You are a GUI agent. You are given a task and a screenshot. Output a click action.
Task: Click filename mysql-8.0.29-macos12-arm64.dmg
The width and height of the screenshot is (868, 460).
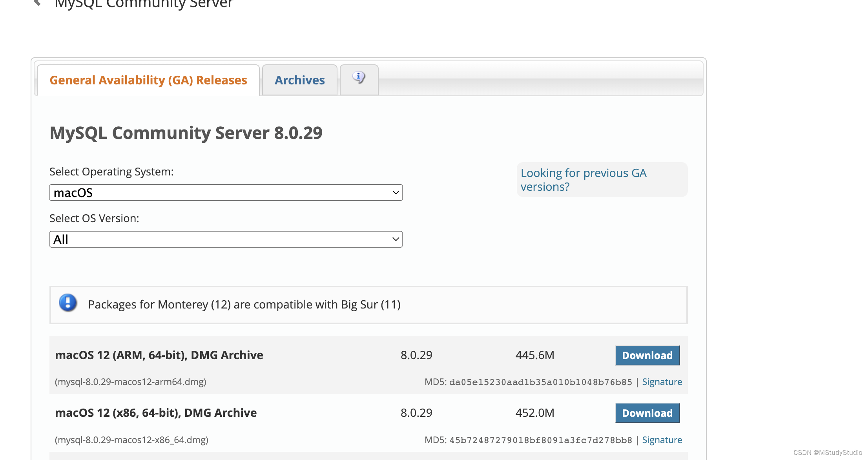[131, 382]
